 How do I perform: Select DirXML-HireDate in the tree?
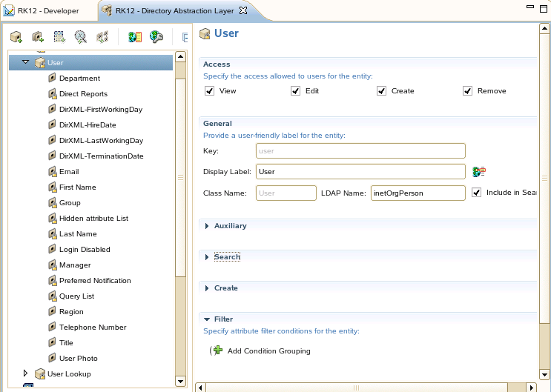[x=88, y=124]
